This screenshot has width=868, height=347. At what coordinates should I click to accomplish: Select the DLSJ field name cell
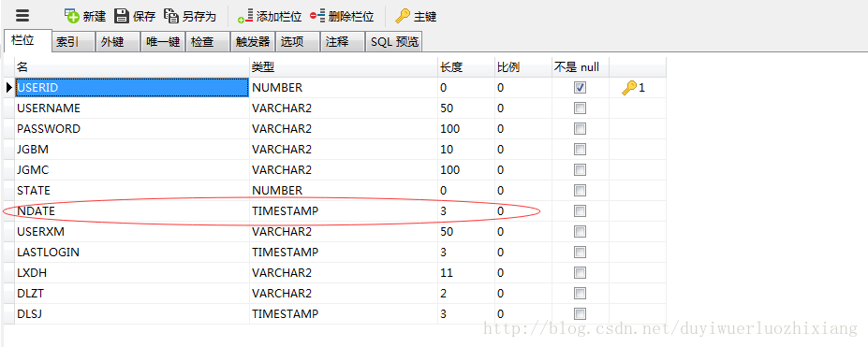(132, 314)
